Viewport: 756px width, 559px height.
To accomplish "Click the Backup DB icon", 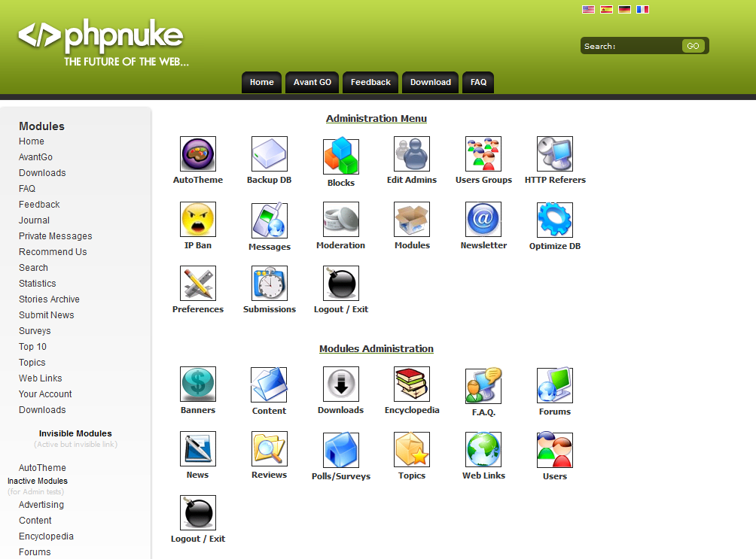I will (269, 153).
